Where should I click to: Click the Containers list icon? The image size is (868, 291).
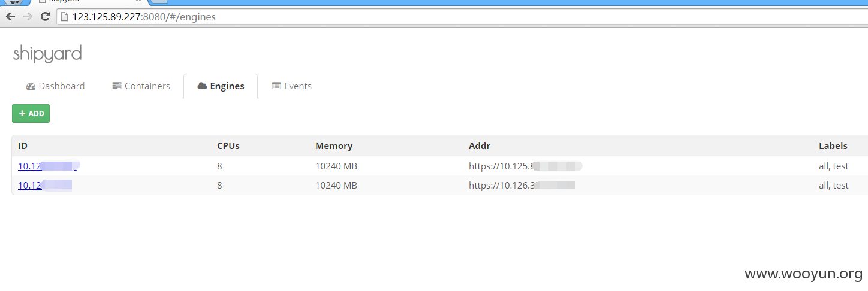tap(117, 86)
